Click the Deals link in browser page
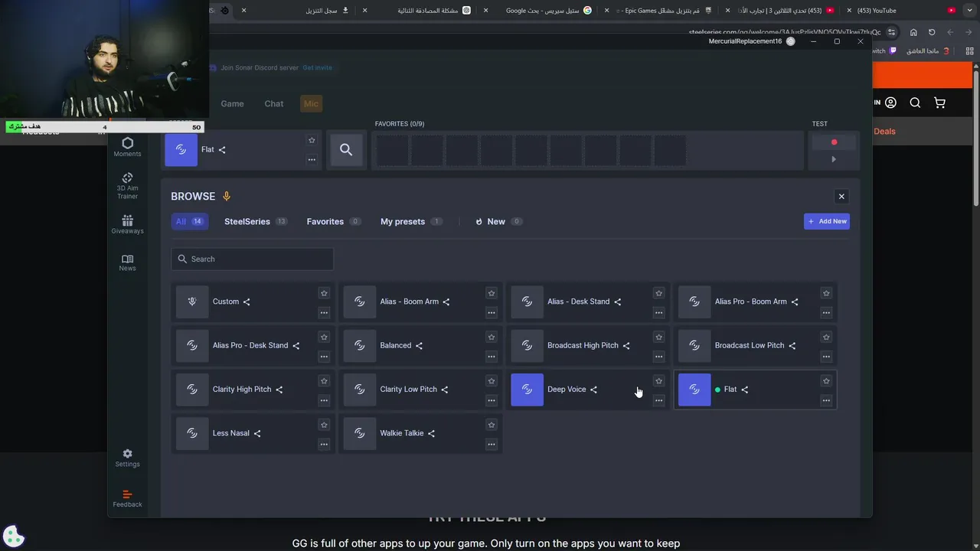The image size is (980, 551). (884, 131)
